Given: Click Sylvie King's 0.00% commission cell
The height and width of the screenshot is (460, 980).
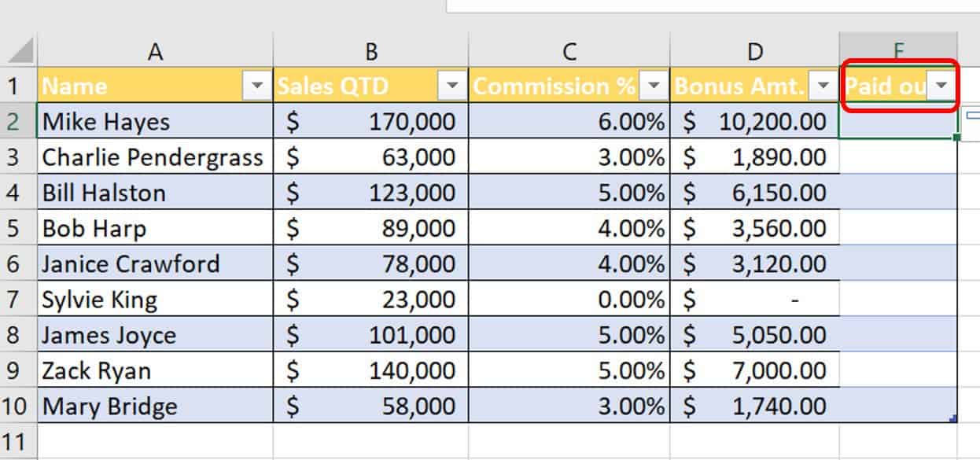Looking at the screenshot, I should [x=569, y=300].
